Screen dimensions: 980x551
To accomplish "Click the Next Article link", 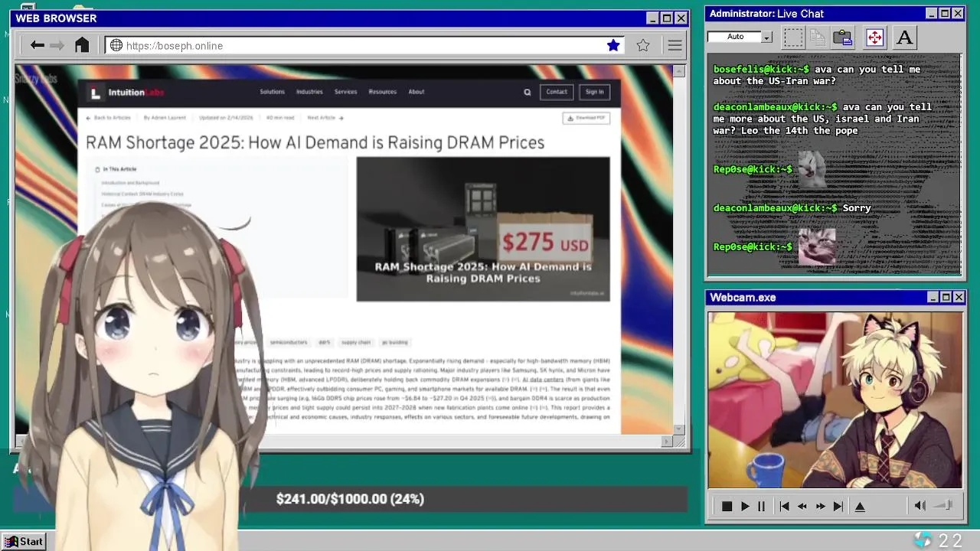I will coord(325,118).
